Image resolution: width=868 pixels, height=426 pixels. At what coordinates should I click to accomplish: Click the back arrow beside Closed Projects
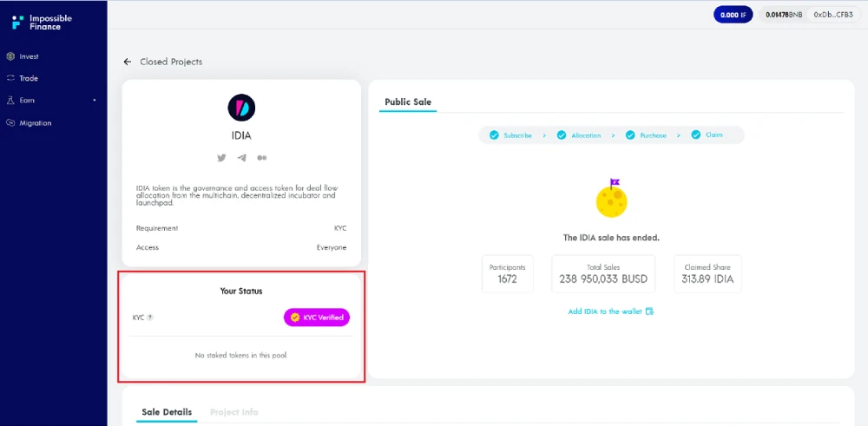coord(128,62)
